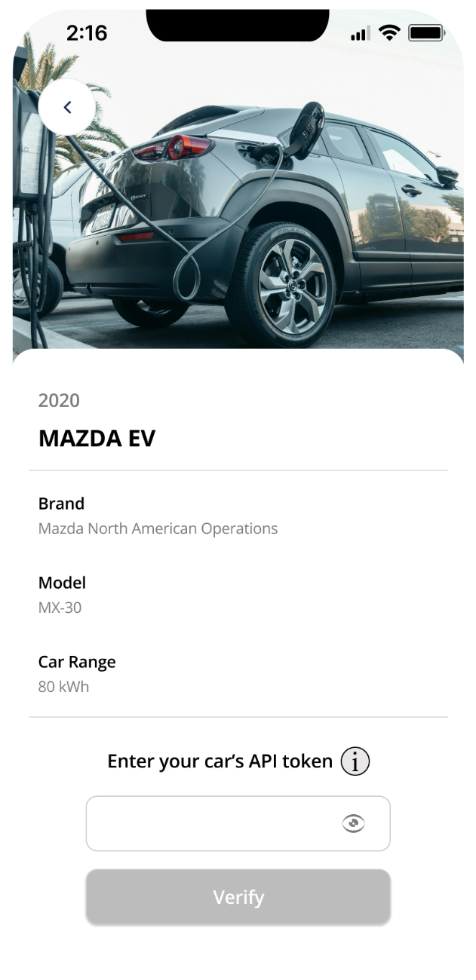Tap the Car Range heading
The height and width of the screenshot is (980, 476).
click(77, 662)
